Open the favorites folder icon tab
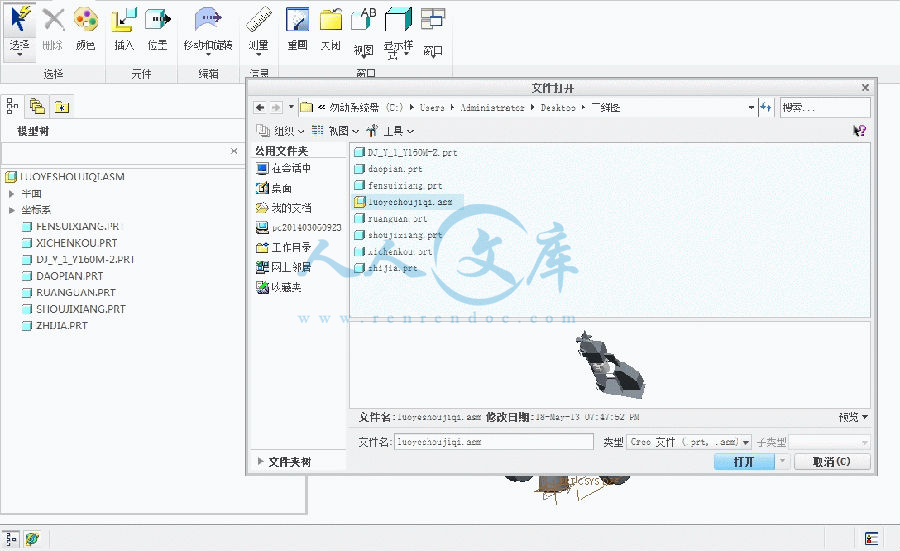 tap(61, 106)
